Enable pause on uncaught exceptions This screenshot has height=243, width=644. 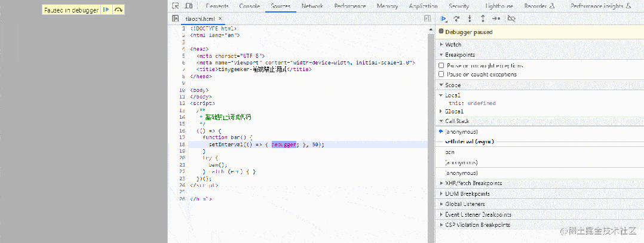click(441, 66)
